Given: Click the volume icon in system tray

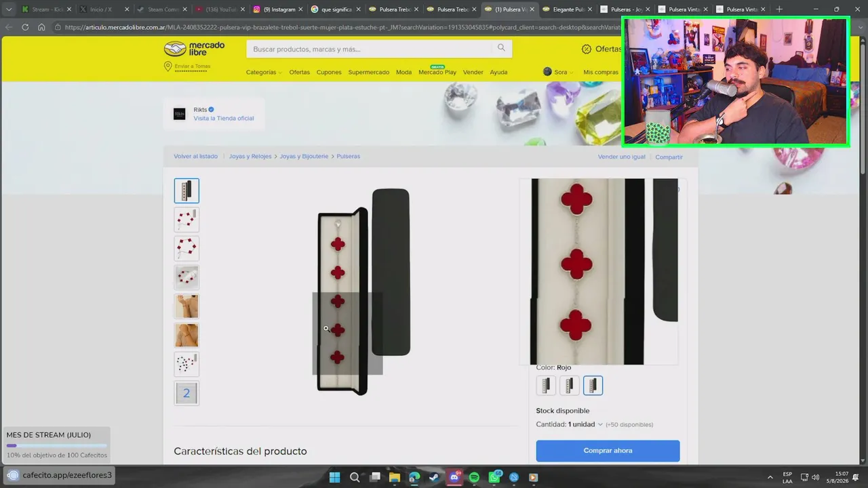Looking at the screenshot, I should [x=815, y=477].
